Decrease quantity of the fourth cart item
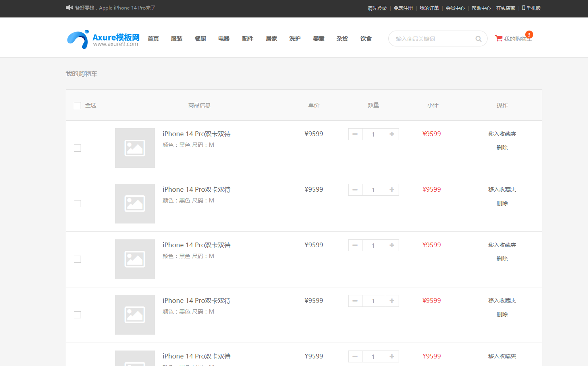The image size is (588, 366). click(355, 301)
